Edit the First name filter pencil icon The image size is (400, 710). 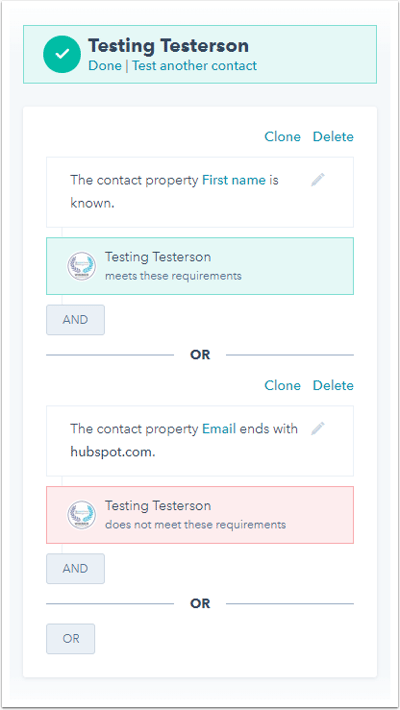pos(318,180)
